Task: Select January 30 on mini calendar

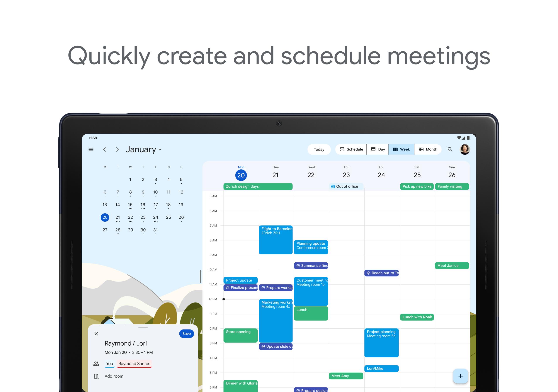Action: click(143, 230)
